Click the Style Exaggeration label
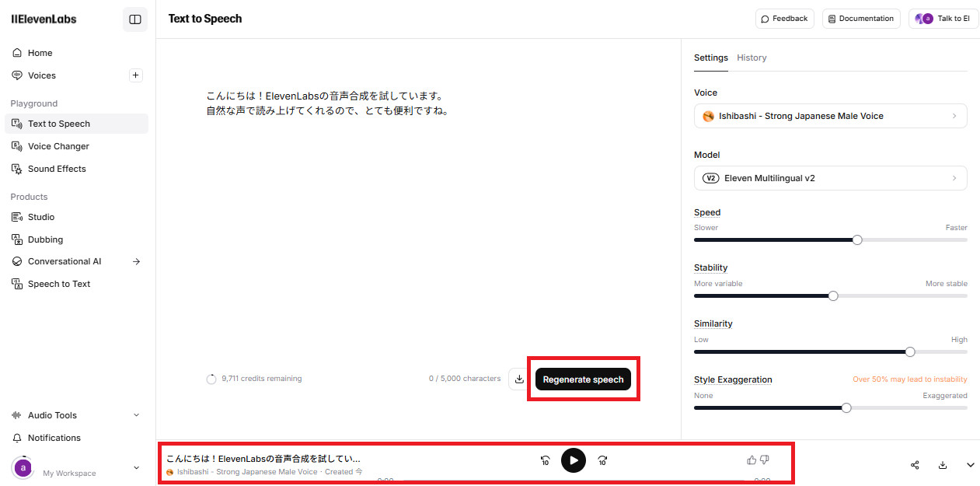The height and width of the screenshot is (486, 980). point(733,379)
